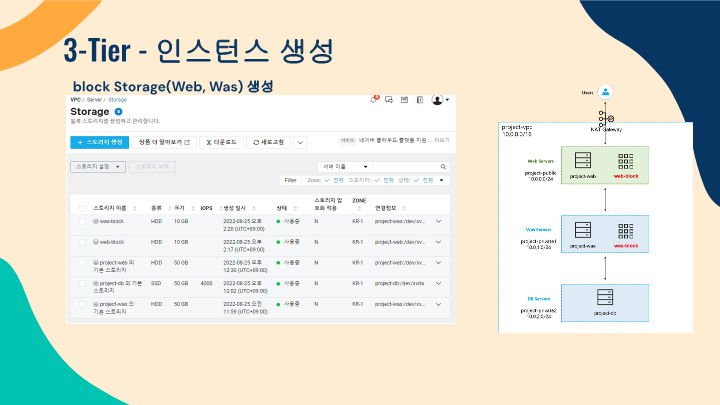The image size is (720, 405).
Task: Click the Filter label button
Action: pyautogui.click(x=290, y=180)
